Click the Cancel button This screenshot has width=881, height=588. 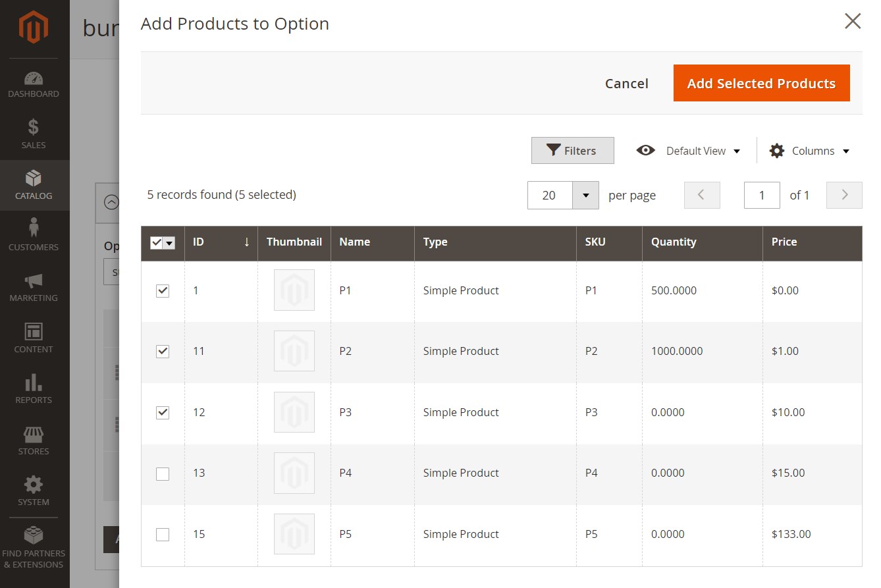627,84
